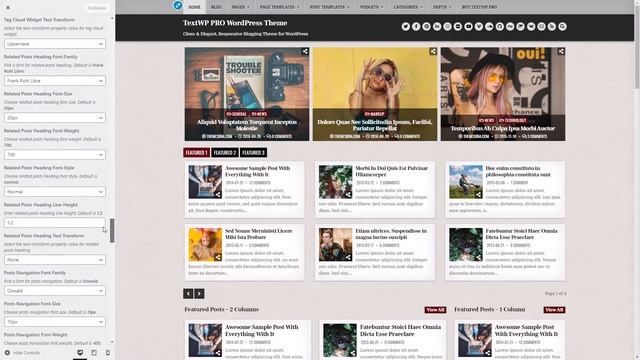This screenshot has width=640, height=360.
Task: Click share icon on pink-hair girl slide
Action: (561, 51)
